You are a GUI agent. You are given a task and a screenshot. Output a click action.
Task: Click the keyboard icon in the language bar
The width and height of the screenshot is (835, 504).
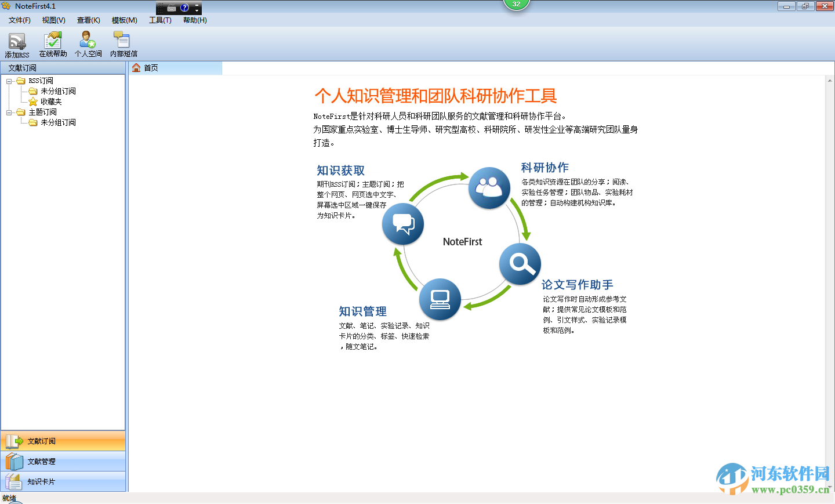coord(171,8)
